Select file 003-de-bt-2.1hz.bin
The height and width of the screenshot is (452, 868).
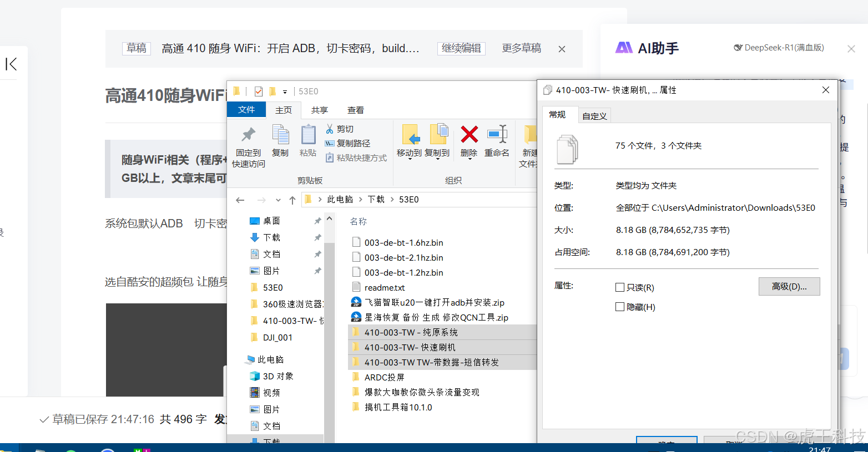[403, 258]
